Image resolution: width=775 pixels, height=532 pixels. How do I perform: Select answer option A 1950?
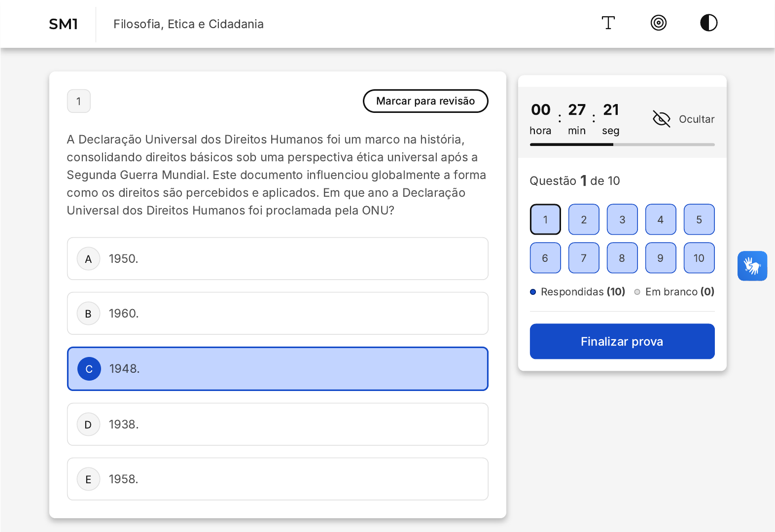pyautogui.click(x=278, y=259)
